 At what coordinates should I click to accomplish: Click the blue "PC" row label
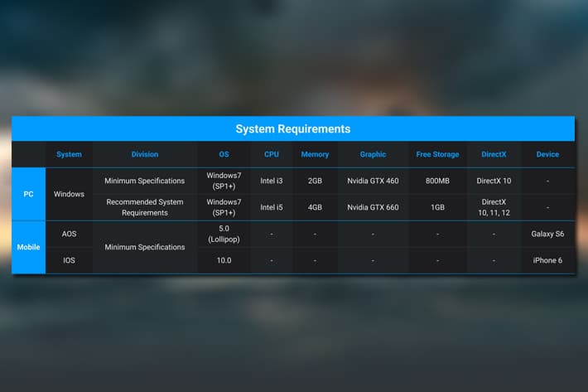point(28,194)
